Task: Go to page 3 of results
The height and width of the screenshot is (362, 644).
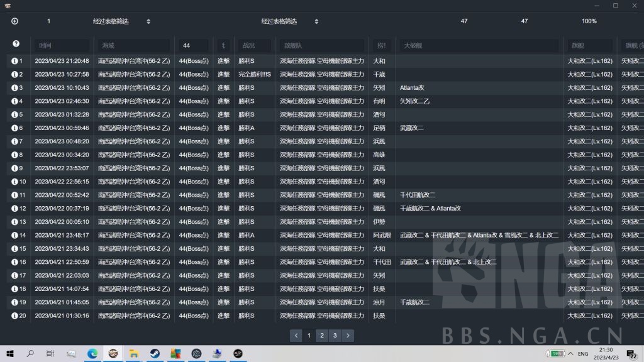Action: point(335,336)
